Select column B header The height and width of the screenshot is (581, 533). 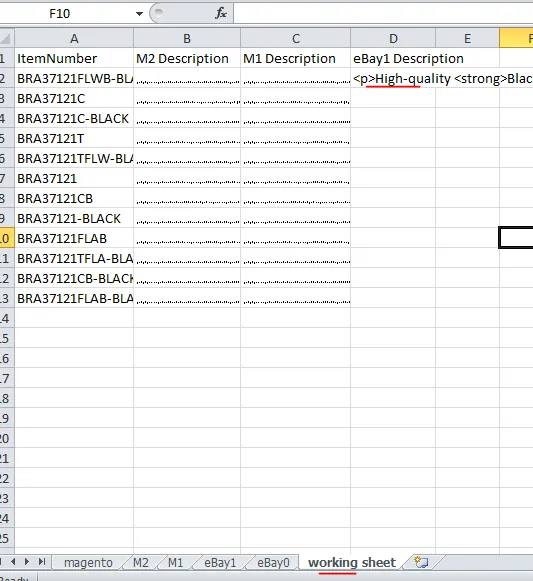(187, 39)
